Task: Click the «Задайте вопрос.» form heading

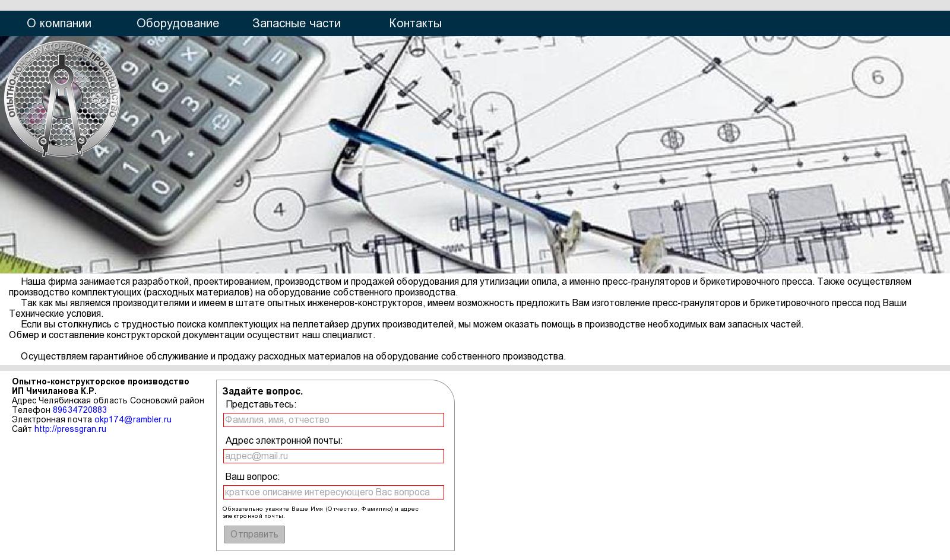Action: (x=262, y=392)
